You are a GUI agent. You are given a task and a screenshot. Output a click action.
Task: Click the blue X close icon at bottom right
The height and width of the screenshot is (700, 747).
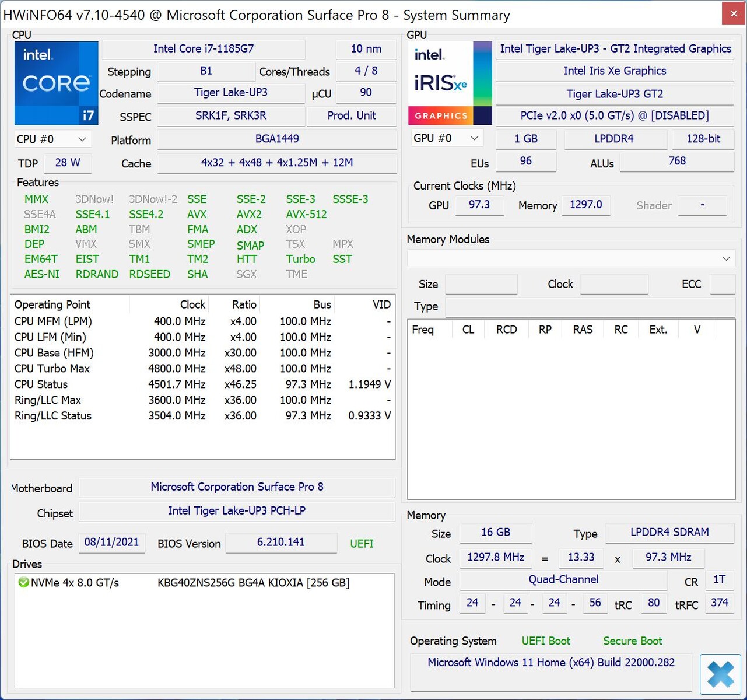[720, 675]
